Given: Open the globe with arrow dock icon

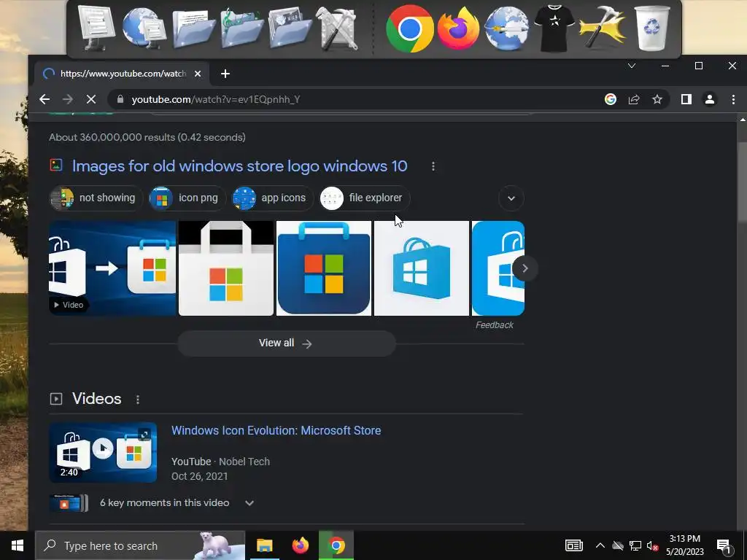Looking at the screenshot, I should 506,28.
